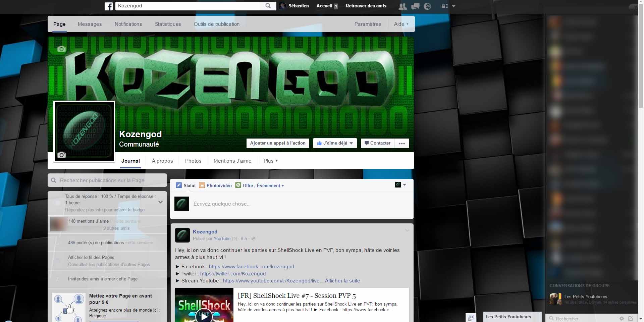Click the Kozengod profile picture thumbnail
This screenshot has width=644, height=322.
(x=84, y=131)
